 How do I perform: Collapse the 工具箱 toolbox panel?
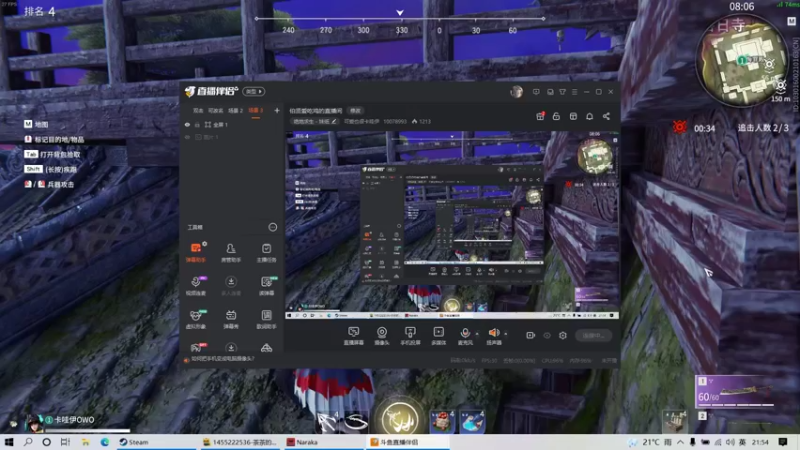tap(273, 227)
